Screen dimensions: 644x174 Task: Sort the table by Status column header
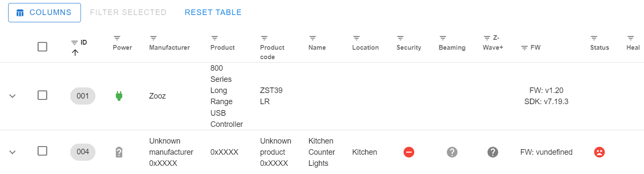coord(599,48)
